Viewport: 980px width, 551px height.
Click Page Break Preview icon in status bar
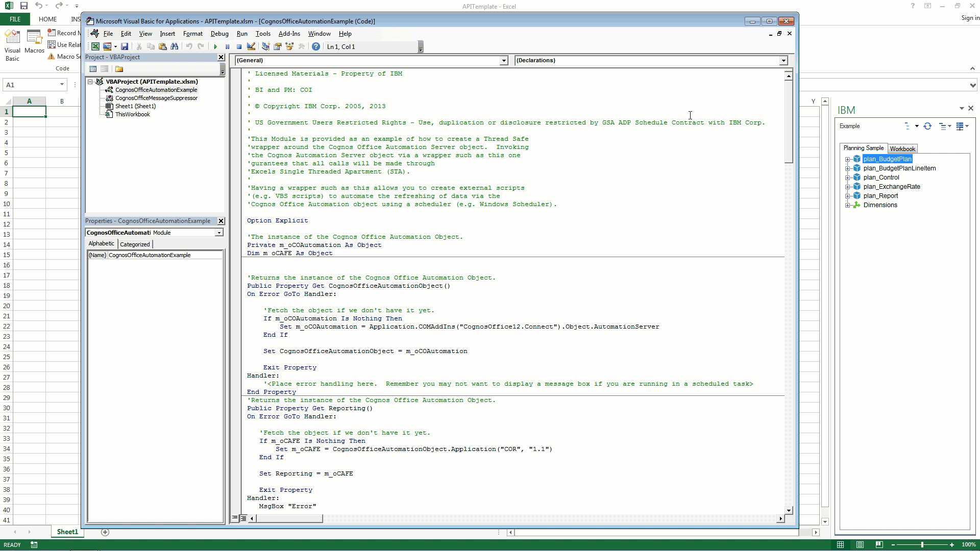[x=879, y=545]
